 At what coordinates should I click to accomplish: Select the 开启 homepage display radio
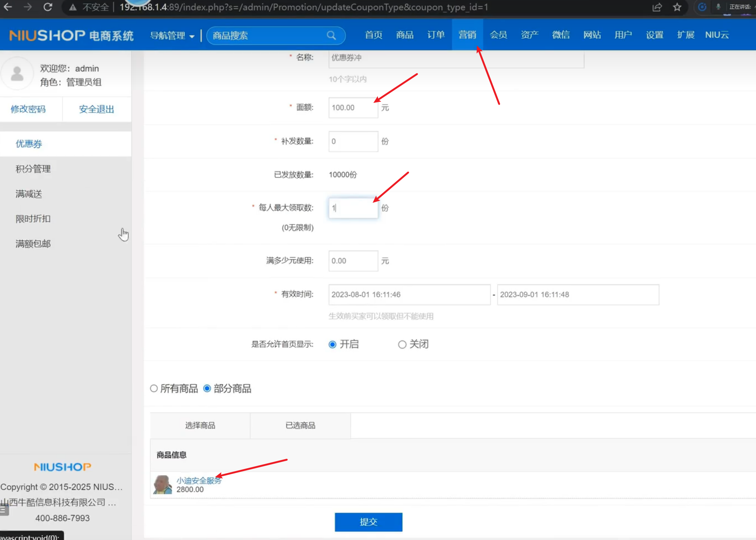pyautogui.click(x=332, y=345)
